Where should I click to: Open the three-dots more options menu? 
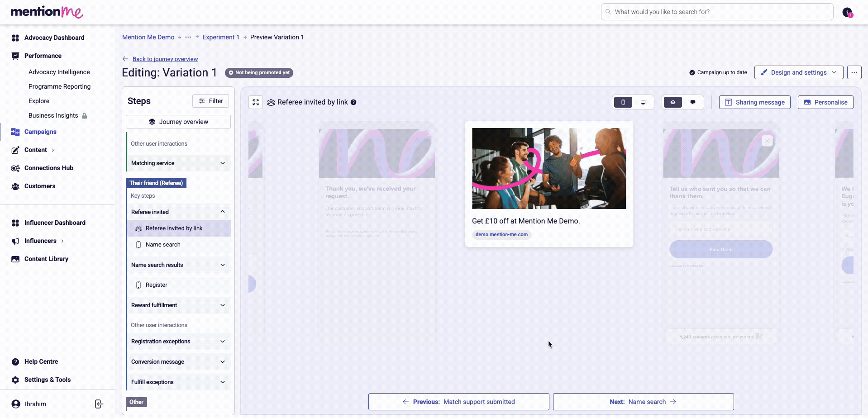854,72
